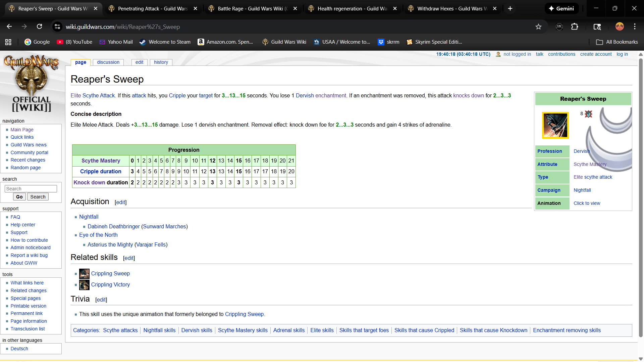Open the apps grid in bookmarks bar
This screenshot has height=362, width=644.
8,42
